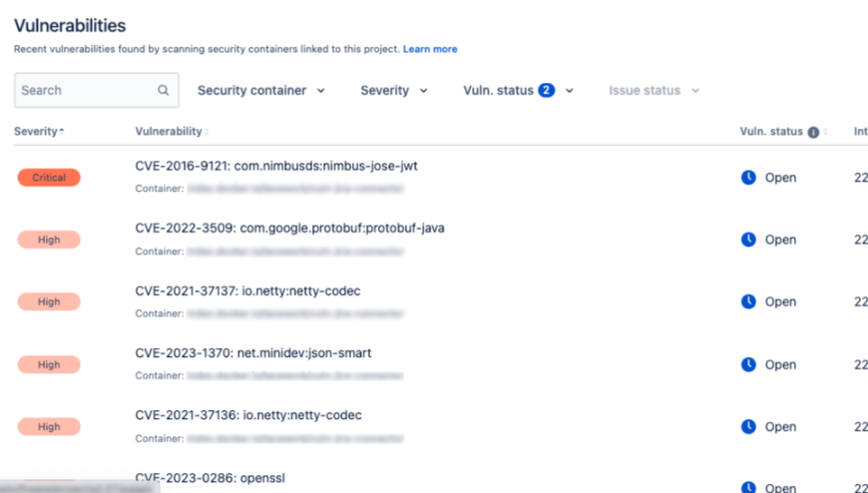Click into the Search field
This screenshot has height=493, width=868.
[x=85, y=90]
